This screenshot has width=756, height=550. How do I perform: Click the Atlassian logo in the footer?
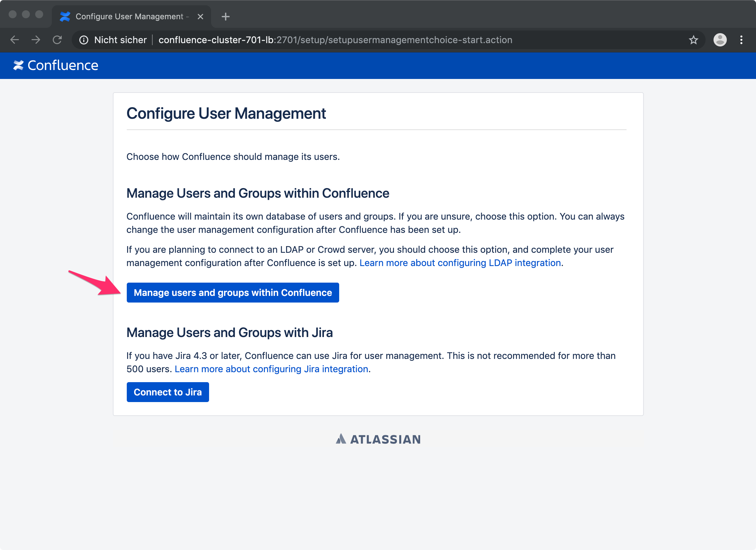(378, 439)
